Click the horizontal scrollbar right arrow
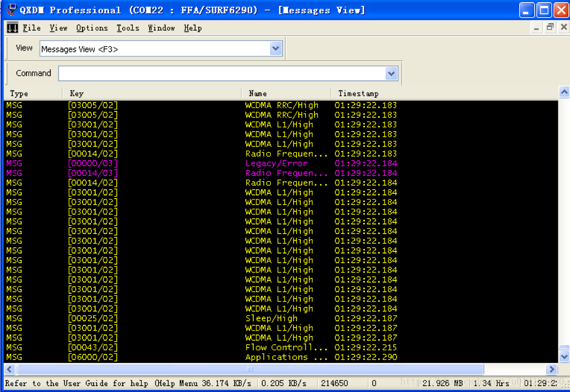Image resolution: width=570 pixels, height=392 pixels. click(552, 369)
